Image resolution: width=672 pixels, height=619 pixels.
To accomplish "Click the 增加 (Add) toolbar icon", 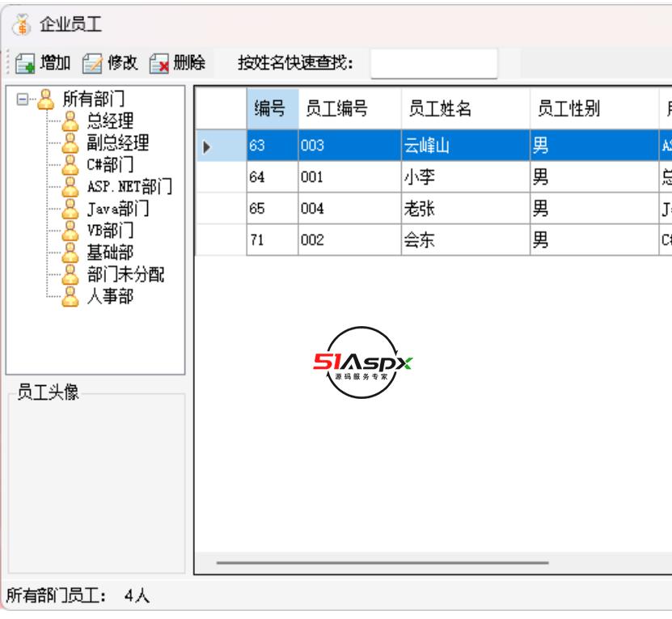I will point(25,63).
